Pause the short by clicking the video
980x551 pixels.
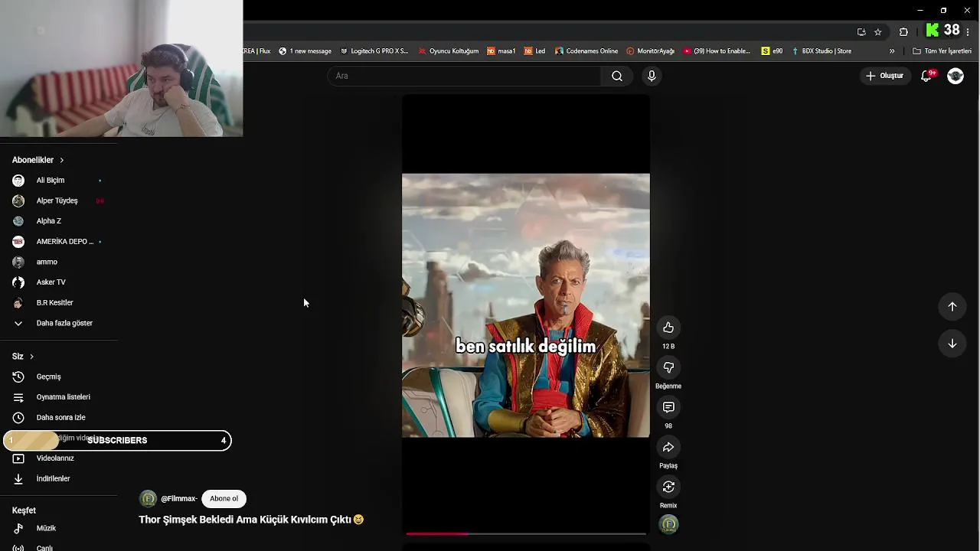pos(526,305)
